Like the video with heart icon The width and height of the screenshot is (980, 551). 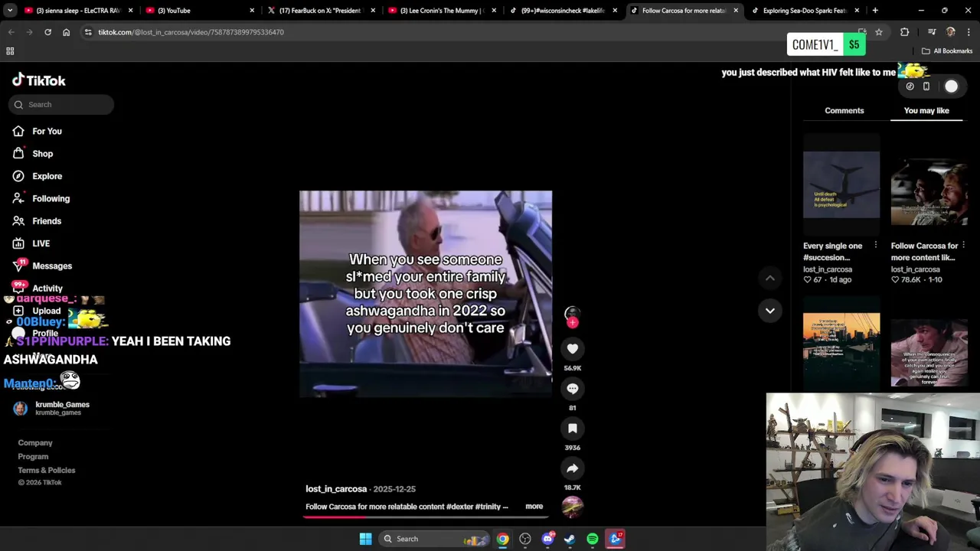coord(573,349)
